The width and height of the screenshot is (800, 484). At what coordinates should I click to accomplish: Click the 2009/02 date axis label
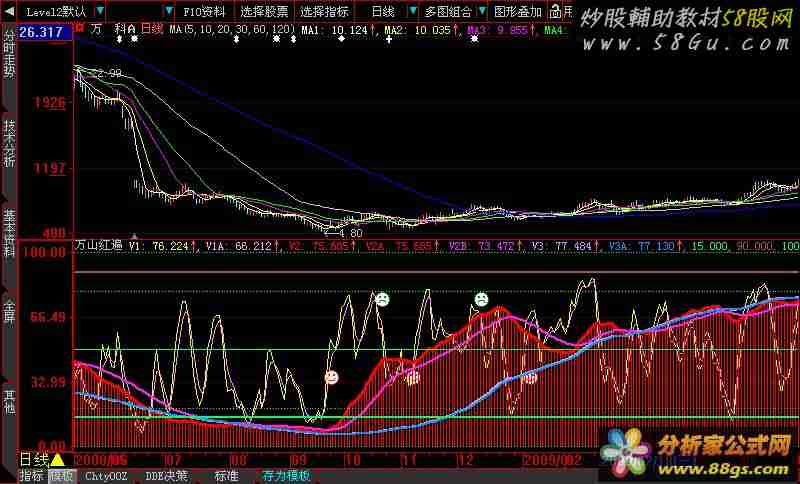coord(553,461)
